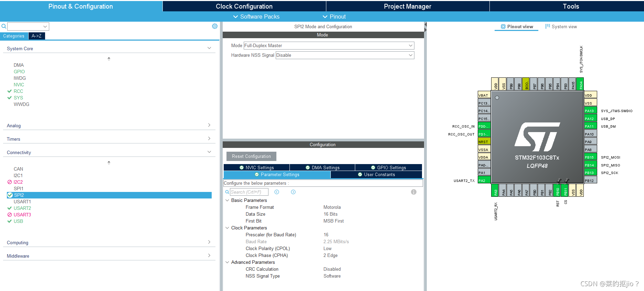This screenshot has width=644, height=291.
Task: Click the PB13 SPI2_SCK pin
Action: click(590, 173)
